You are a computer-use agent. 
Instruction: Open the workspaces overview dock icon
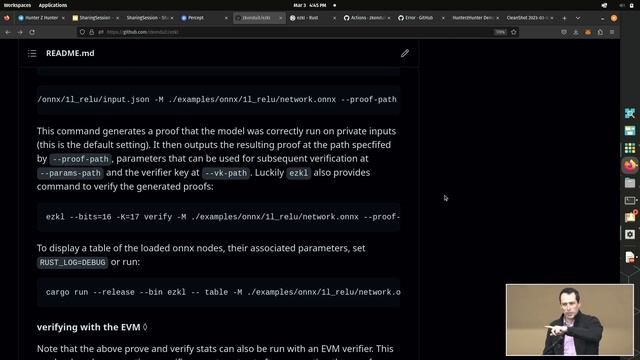630,113
